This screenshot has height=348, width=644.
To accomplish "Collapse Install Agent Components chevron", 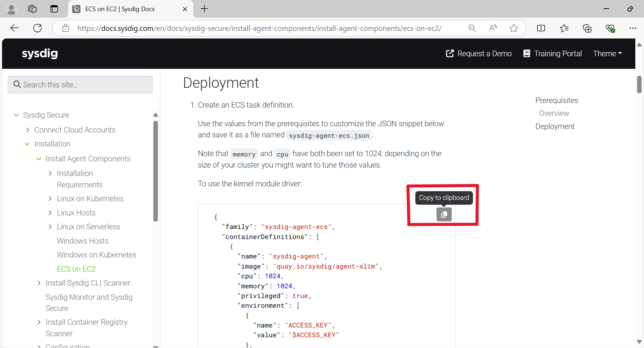I will coord(39,159).
